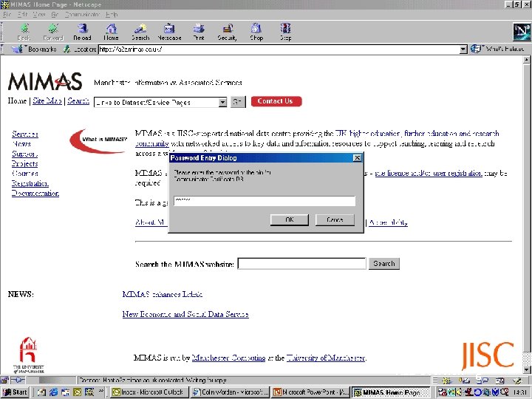The height and width of the screenshot is (399, 532).
Task: Switch to Colin Worden taskbar window
Action: coord(230,392)
